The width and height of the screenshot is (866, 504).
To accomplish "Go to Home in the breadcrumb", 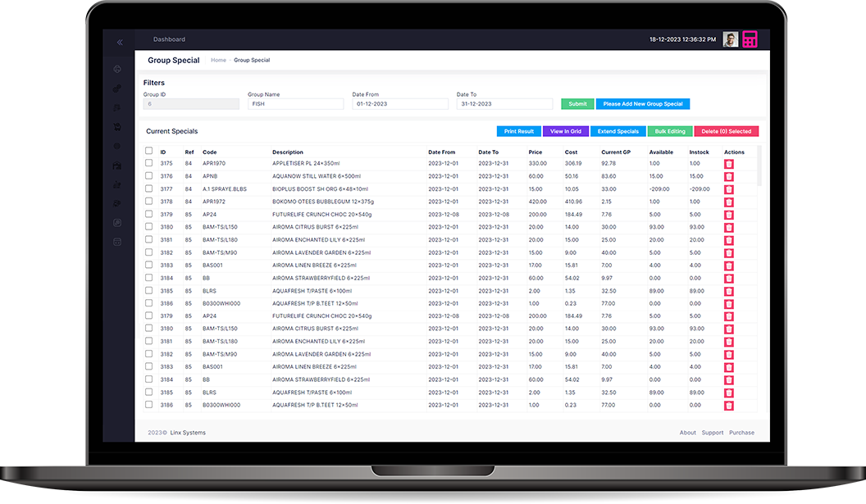I will click(x=218, y=61).
